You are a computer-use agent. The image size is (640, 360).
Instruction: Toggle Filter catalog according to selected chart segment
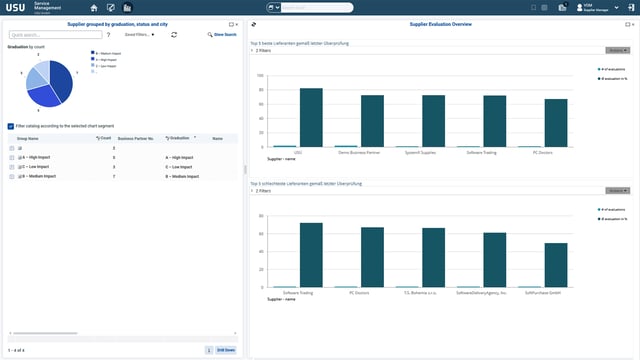click(x=11, y=127)
